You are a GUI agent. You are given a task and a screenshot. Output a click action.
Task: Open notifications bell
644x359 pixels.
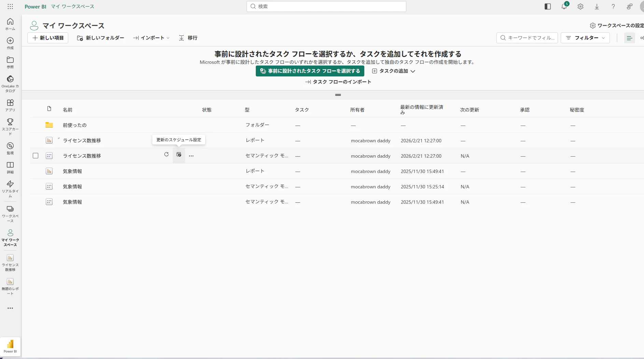564,6
